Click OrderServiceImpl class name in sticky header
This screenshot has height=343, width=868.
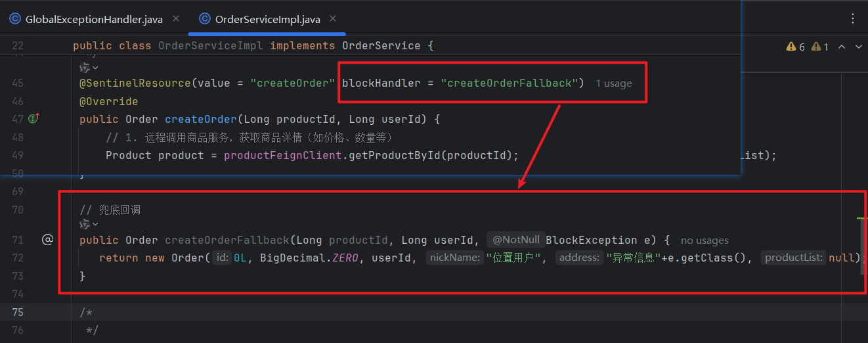pyautogui.click(x=211, y=46)
